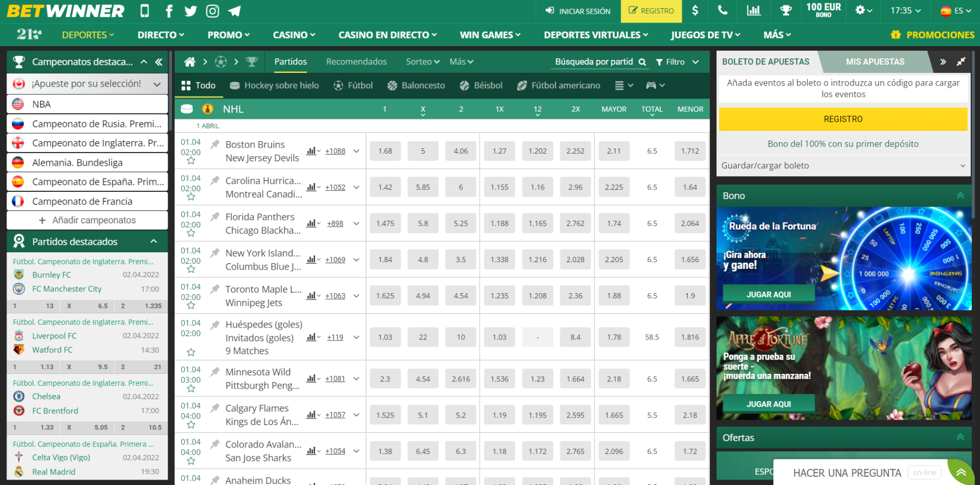Click the phone callback icon
Screen dimensions: 980x485
click(x=722, y=10)
